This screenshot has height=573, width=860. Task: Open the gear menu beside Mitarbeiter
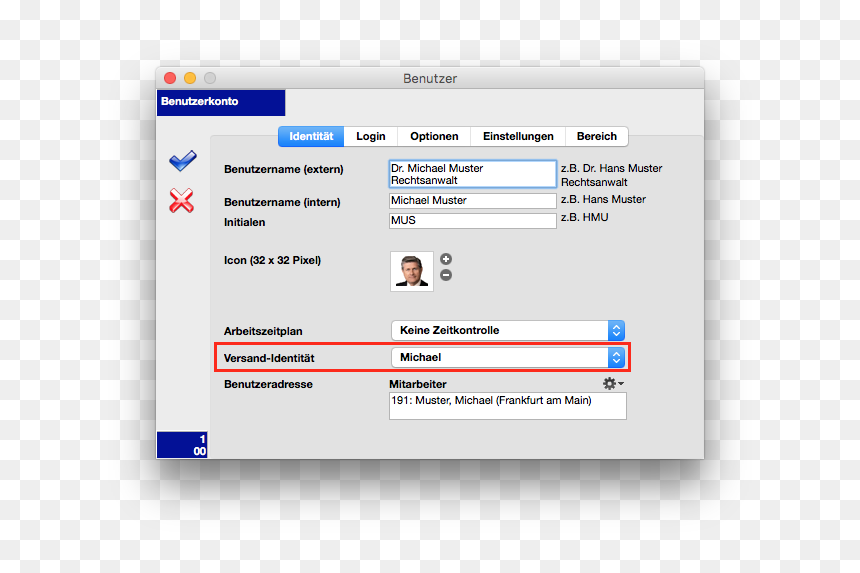coord(613,383)
